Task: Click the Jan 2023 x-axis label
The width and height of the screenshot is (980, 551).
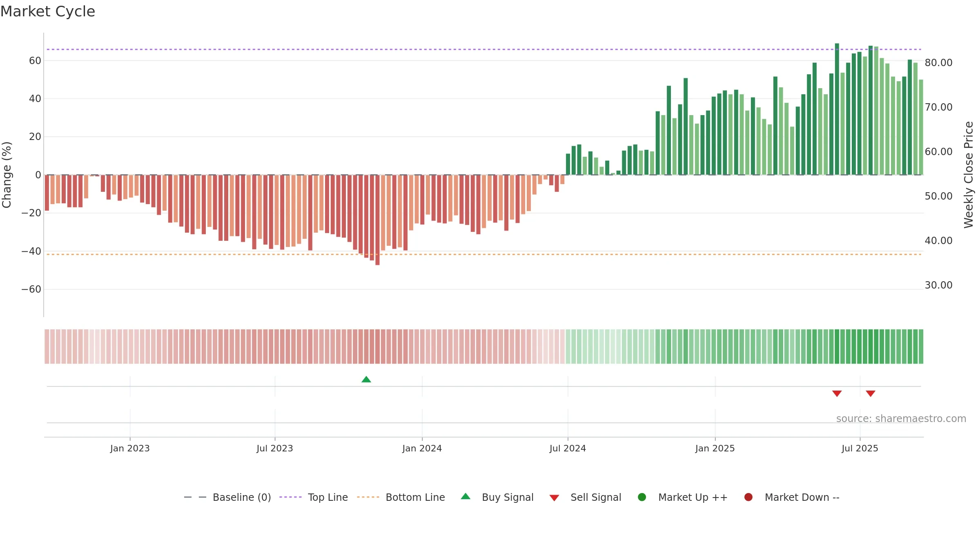Action: (130, 449)
